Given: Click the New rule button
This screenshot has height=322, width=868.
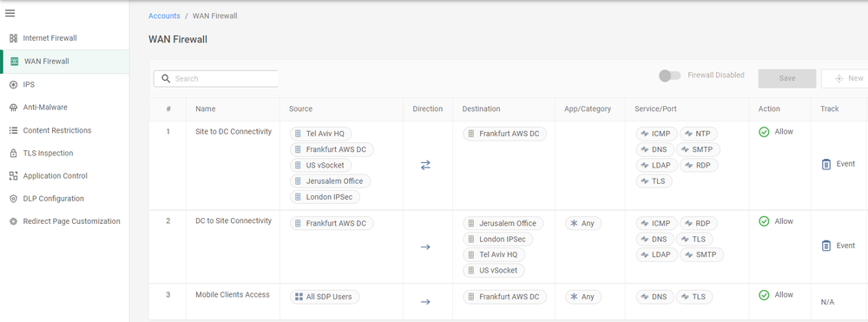Looking at the screenshot, I should click(845, 79).
